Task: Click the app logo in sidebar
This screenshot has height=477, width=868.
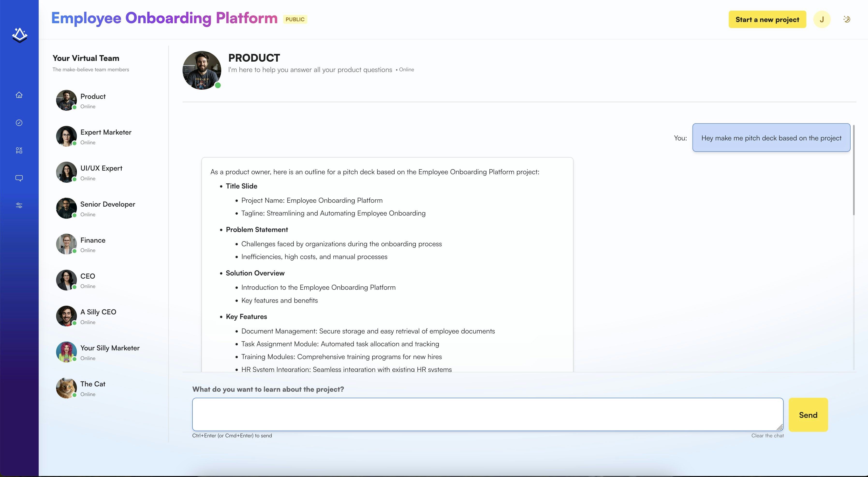Action: click(x=20, y=35)
